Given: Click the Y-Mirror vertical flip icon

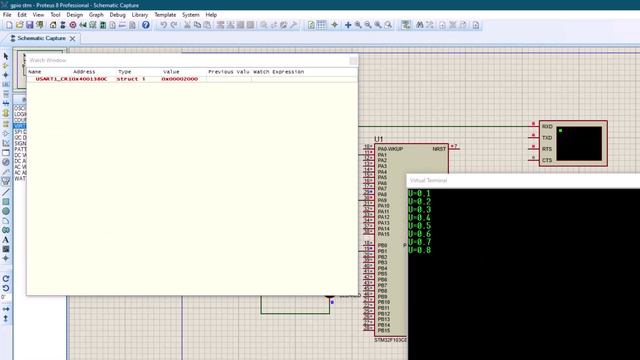Looking at the screenshot, I should [x=6, y=318].
